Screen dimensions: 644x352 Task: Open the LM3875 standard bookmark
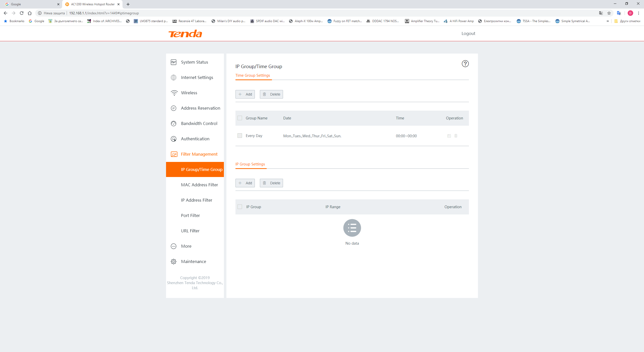click(x=151, y=21)
